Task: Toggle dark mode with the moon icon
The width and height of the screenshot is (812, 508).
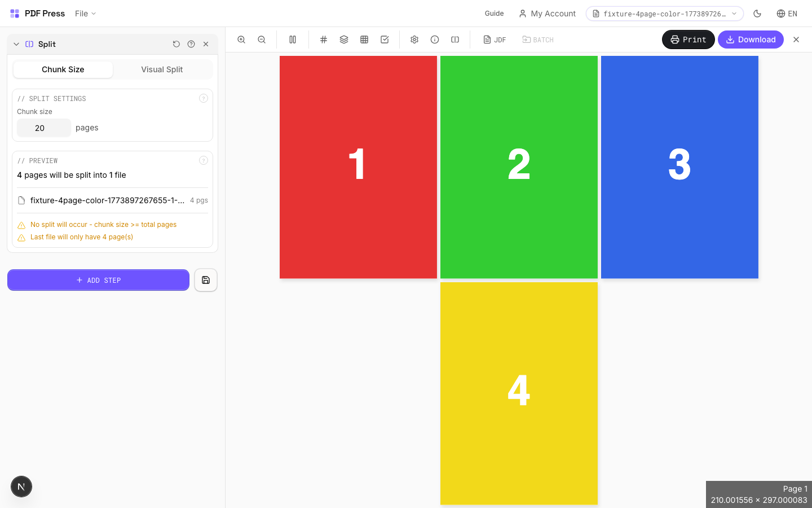Action: tap(757, 13)
